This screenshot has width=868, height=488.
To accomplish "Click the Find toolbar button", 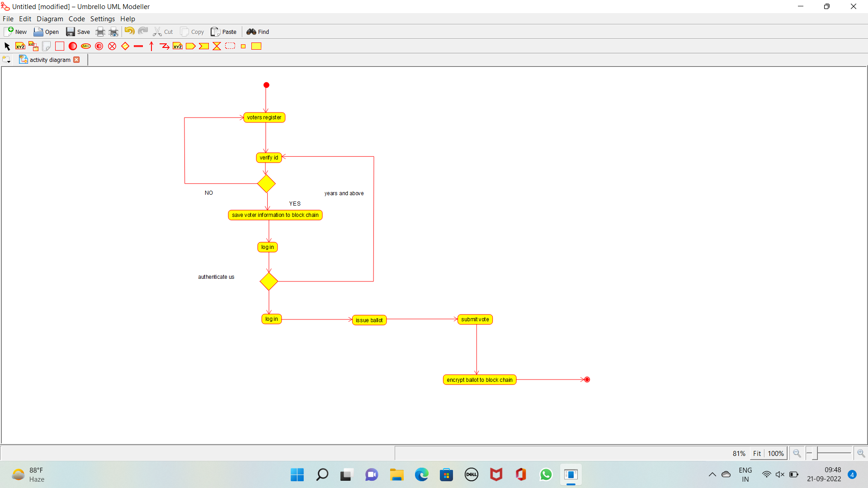I will [258, 32].
